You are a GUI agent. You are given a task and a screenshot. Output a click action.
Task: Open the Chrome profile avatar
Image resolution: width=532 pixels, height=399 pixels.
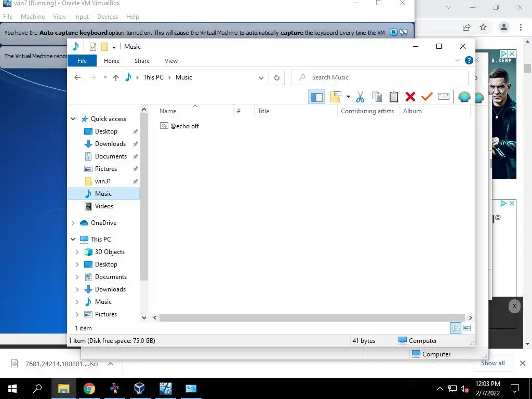[x=504, y=27]
